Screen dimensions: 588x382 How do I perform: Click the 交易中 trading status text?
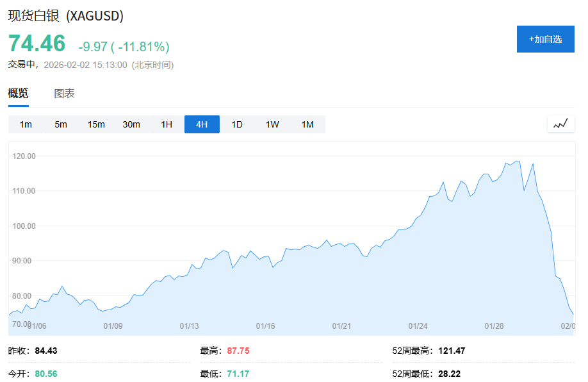(x=22, y=65)
